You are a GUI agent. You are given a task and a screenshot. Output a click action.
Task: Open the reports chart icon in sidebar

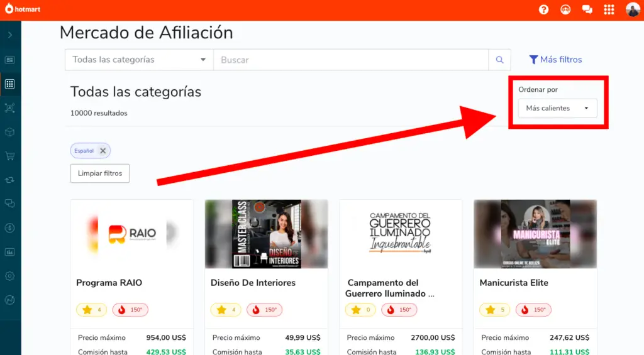(10, 252)
